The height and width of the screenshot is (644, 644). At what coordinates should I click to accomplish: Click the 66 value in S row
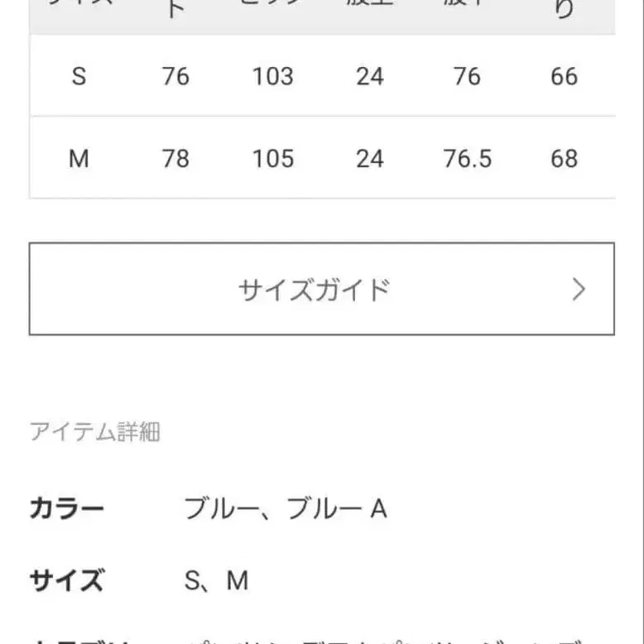click(564, 76)
